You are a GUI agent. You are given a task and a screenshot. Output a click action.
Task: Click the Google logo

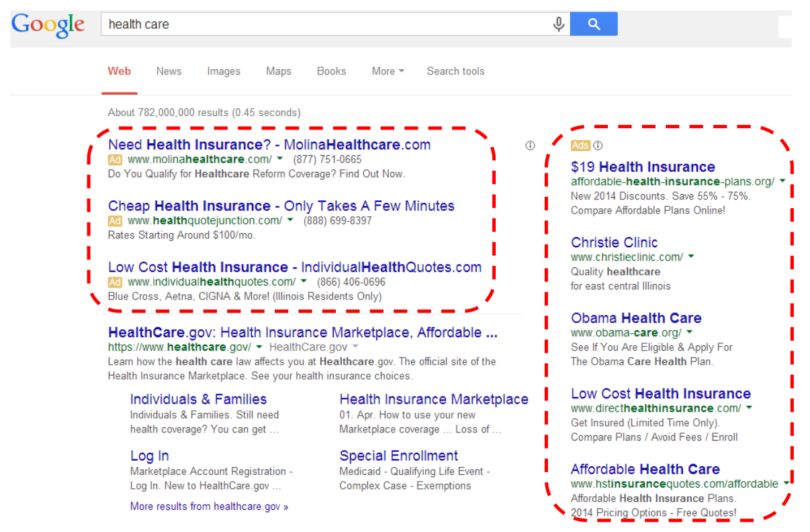48,26
